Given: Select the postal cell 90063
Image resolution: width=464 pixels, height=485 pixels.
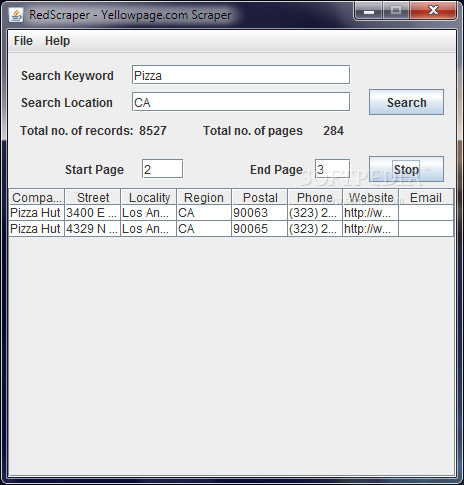Looking at the screenshot, I should [260, 213].
